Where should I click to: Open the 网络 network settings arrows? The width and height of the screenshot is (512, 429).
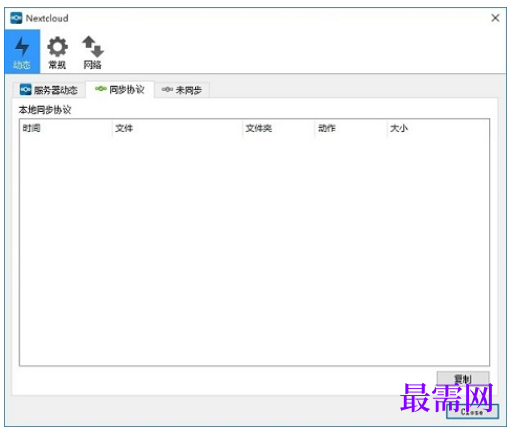[x=93, y=52]
